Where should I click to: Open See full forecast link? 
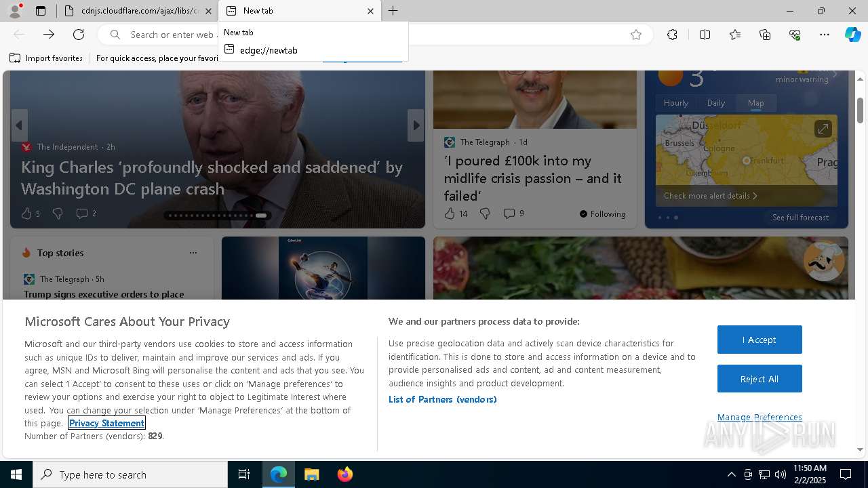(x=800, y=218)
